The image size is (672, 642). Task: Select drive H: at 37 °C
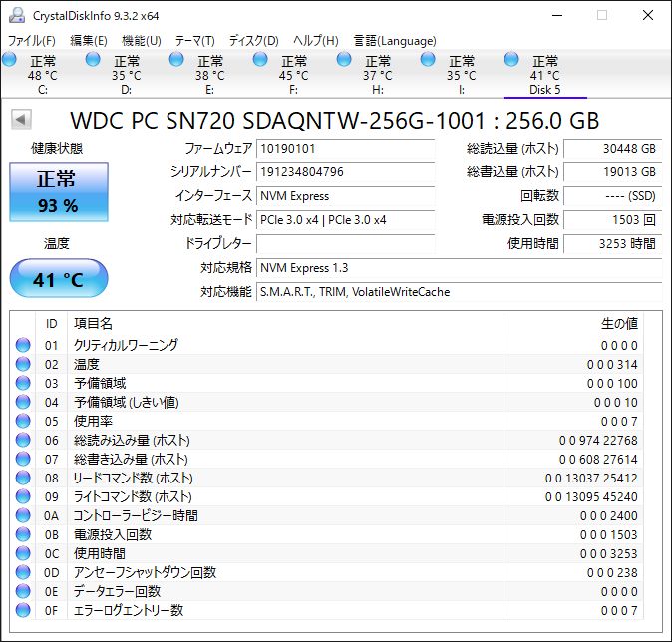[x=378, y=75]
